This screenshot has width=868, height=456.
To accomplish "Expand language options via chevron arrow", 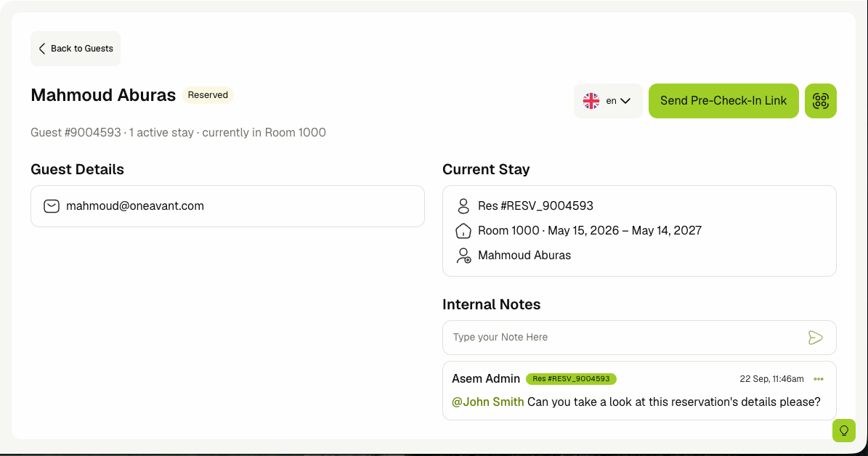I will click(x=625, y=101).
